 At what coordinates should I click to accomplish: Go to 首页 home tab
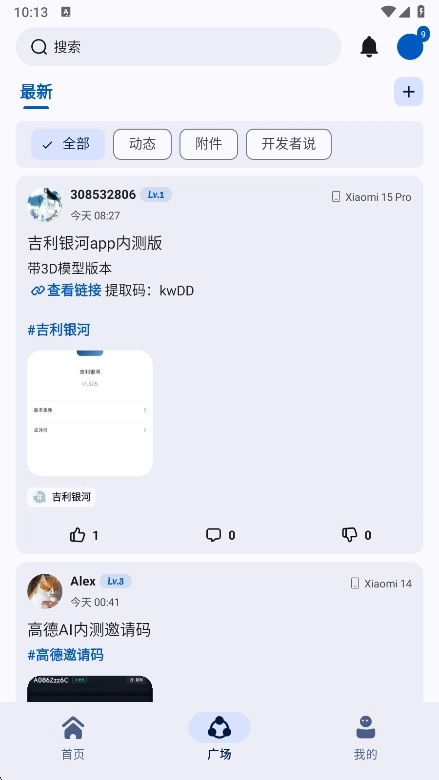point(73,738)
